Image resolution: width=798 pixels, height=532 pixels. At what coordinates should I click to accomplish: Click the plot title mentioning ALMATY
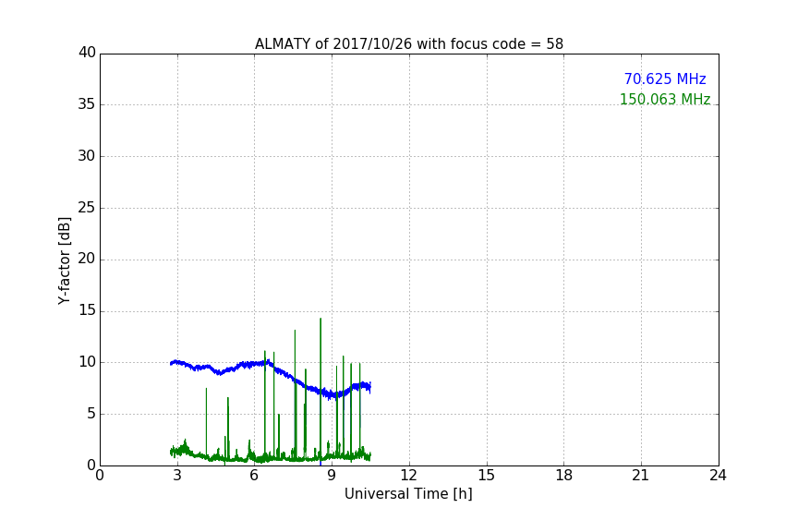(x=408, y=44)
